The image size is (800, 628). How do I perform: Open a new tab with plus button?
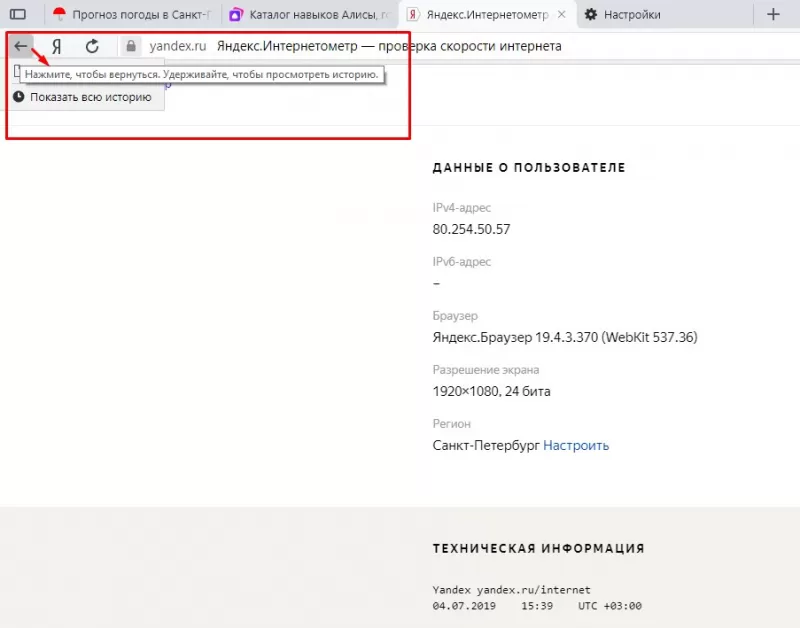pyautogui.click(x=775, y=14)
